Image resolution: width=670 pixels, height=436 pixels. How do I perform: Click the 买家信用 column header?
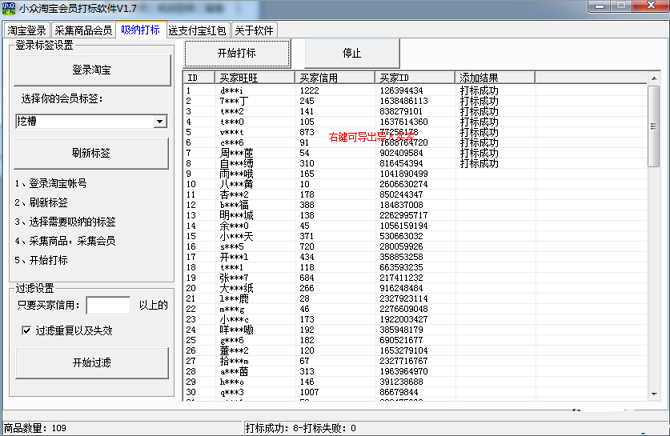(x=335, y=78)
